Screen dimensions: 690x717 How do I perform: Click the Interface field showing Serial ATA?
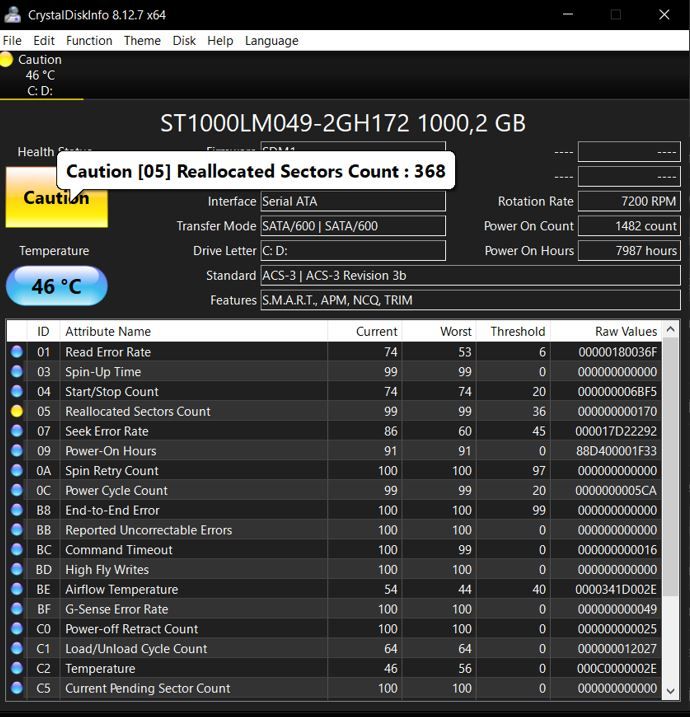(353, 201)
